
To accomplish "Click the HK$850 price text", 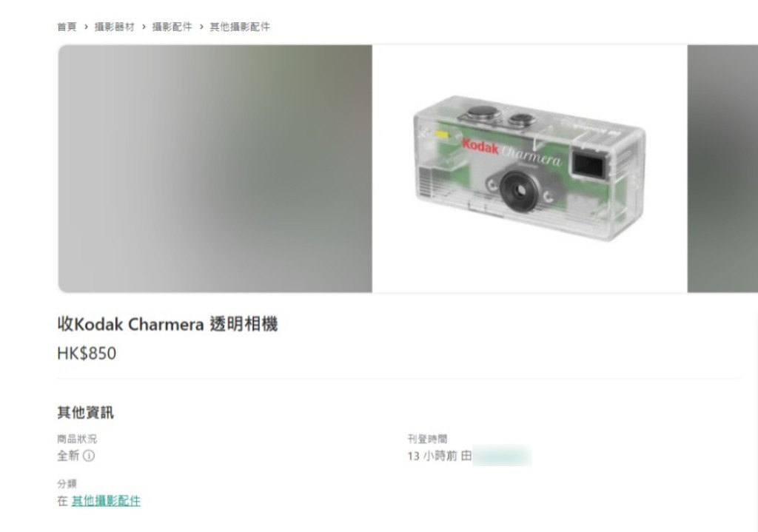I will (x=87, y=353).
